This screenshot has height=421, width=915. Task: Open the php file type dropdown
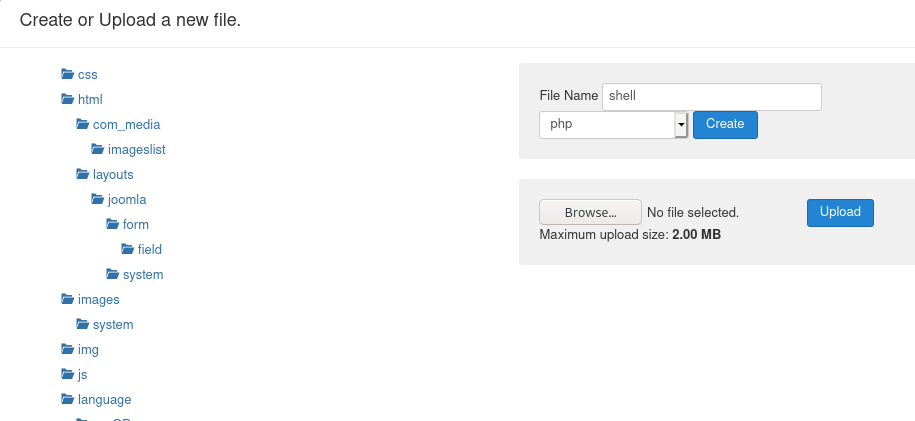click(613, 125)
